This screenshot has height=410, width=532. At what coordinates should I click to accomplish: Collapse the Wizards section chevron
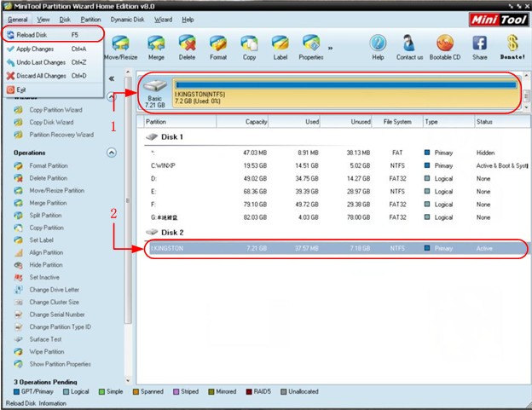(x=112, y=97)
